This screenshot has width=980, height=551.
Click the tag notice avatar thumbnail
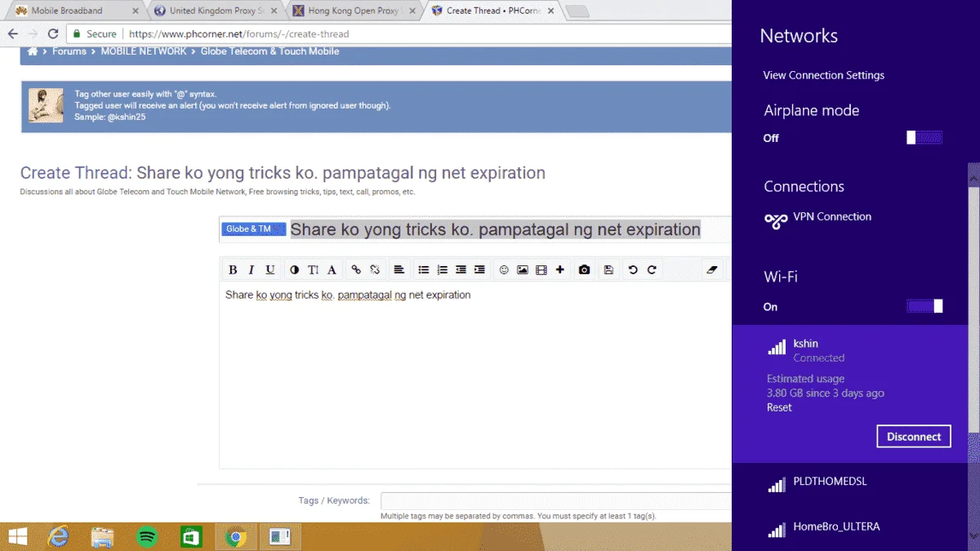click(x=47, y=105)
